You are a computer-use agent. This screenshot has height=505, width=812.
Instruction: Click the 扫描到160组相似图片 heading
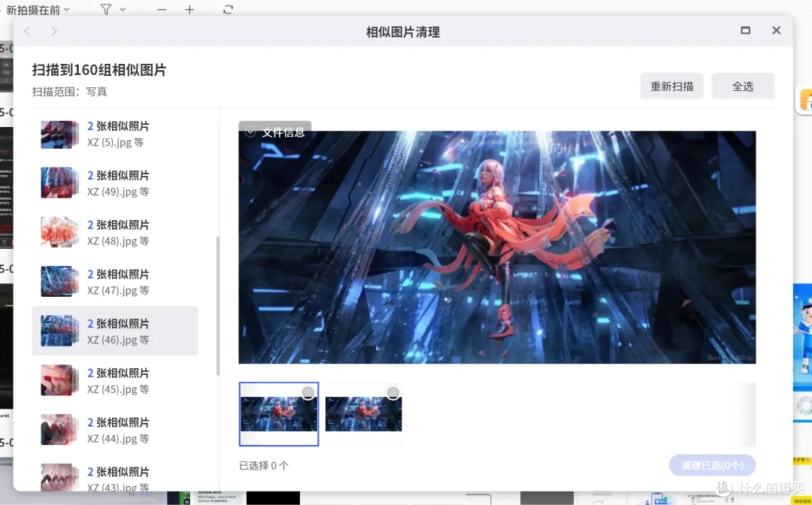(99, 70)
